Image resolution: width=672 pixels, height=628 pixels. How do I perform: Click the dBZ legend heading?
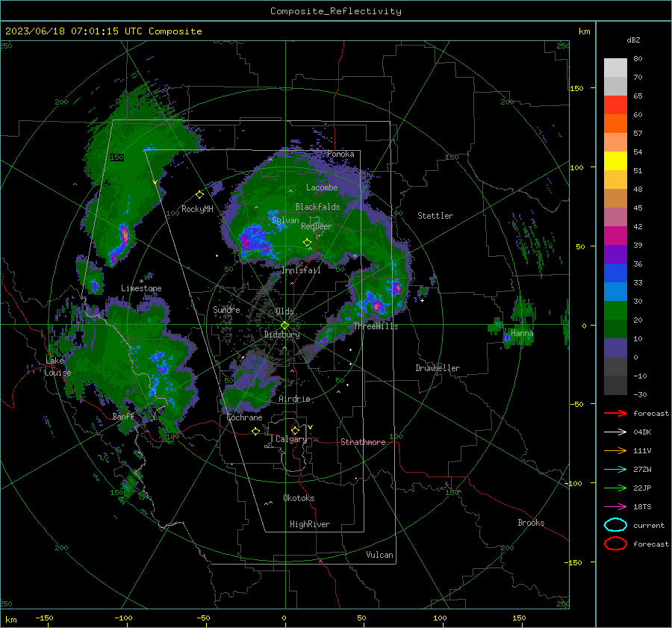(x=633, y=40)
